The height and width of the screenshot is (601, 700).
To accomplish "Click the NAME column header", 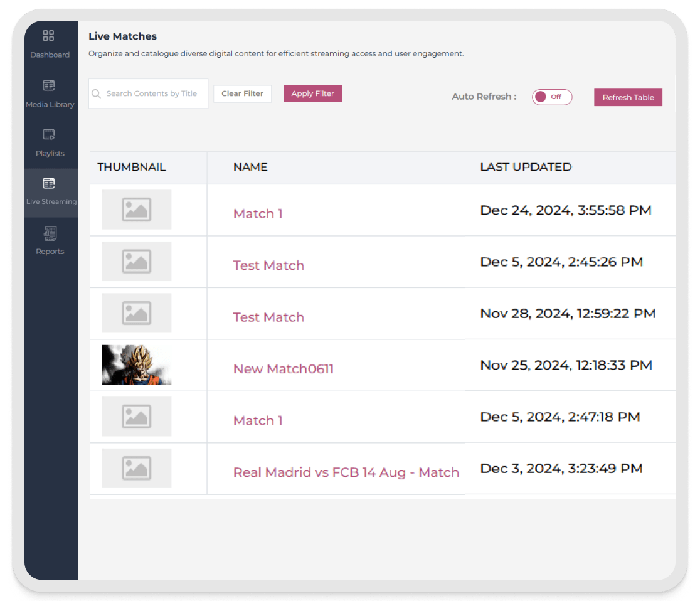I will [x=250, y=167].
